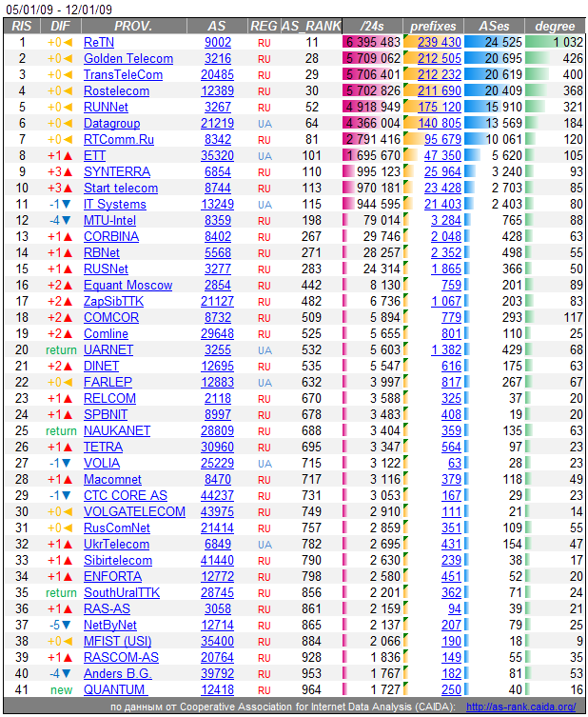Open the RusComNet provider link
Viewport: 588px width, 717px height.
(116, 528)
